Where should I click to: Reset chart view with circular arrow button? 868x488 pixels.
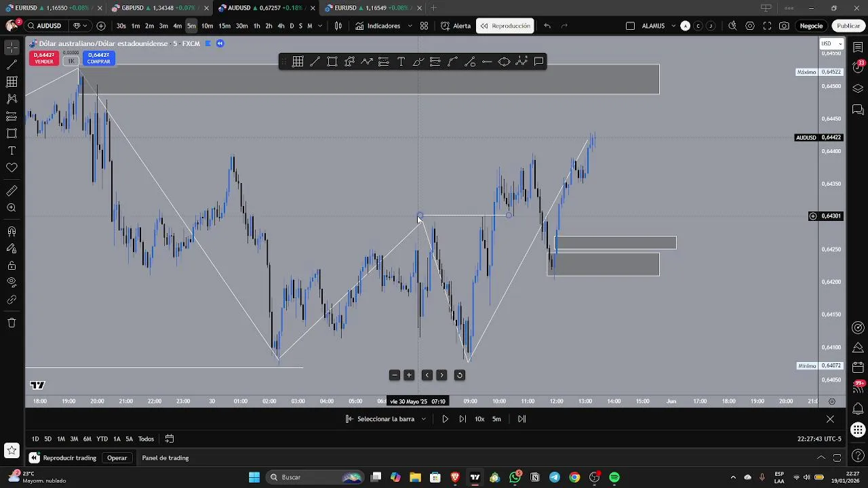pos(459,375)
